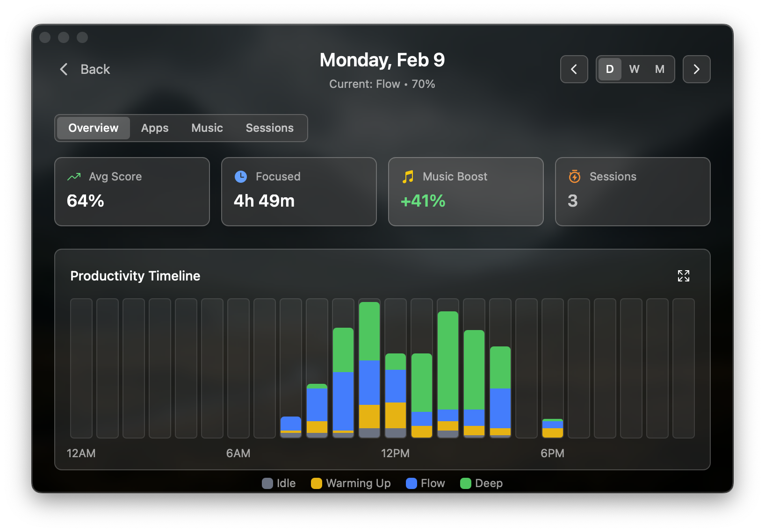The width and height of the screenshot is (765, 532).
Task: Click the Focused clock icon
Action: pyautogui.click(x=240, y=177)
